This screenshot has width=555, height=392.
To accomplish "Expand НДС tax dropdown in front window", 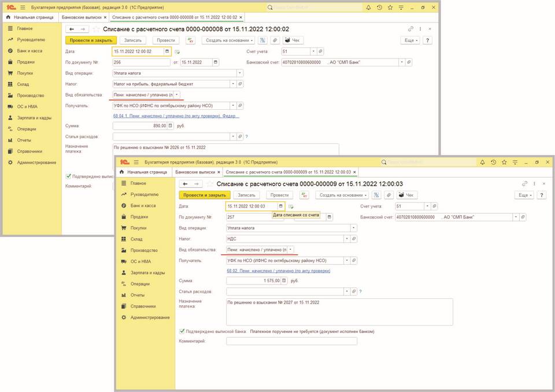I will click(353, 239).
